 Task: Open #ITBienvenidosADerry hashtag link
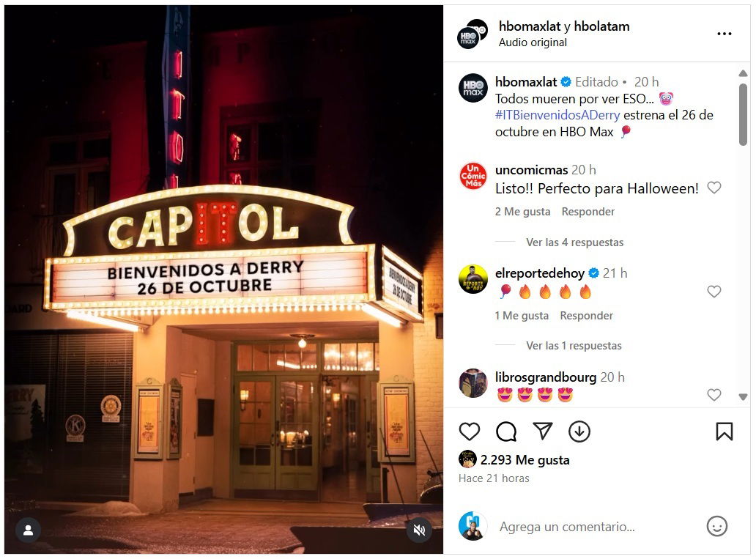click(557, 115)
